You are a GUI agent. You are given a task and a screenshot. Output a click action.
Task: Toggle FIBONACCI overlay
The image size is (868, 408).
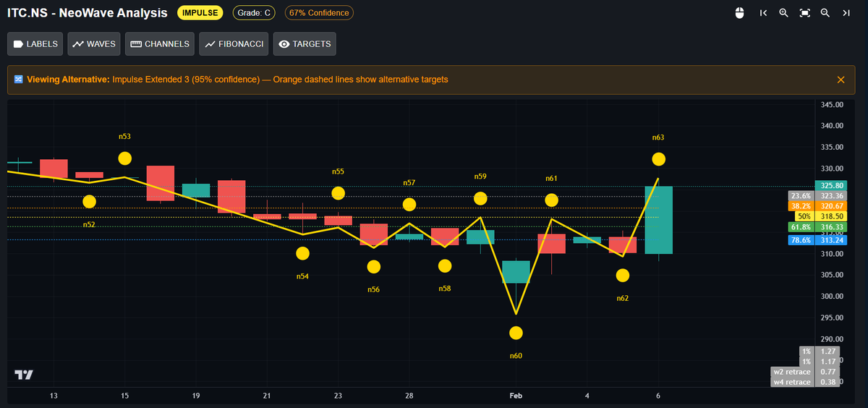[234, 44]
